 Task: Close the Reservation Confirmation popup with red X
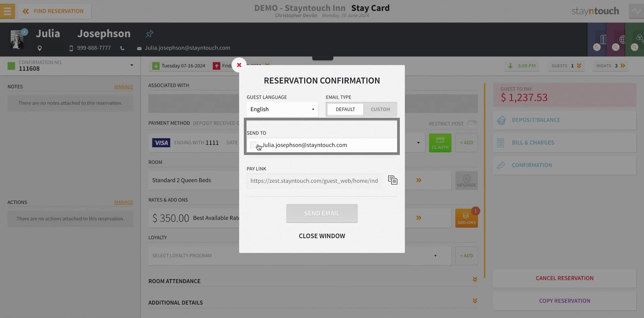(239, 65)
